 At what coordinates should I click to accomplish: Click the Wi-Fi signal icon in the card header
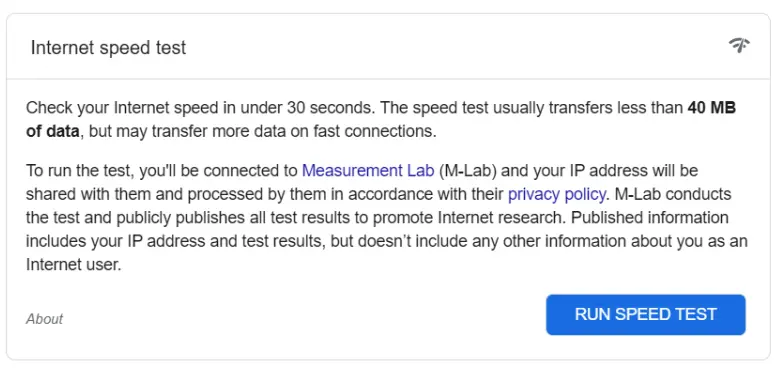click(x=739, y=46)
